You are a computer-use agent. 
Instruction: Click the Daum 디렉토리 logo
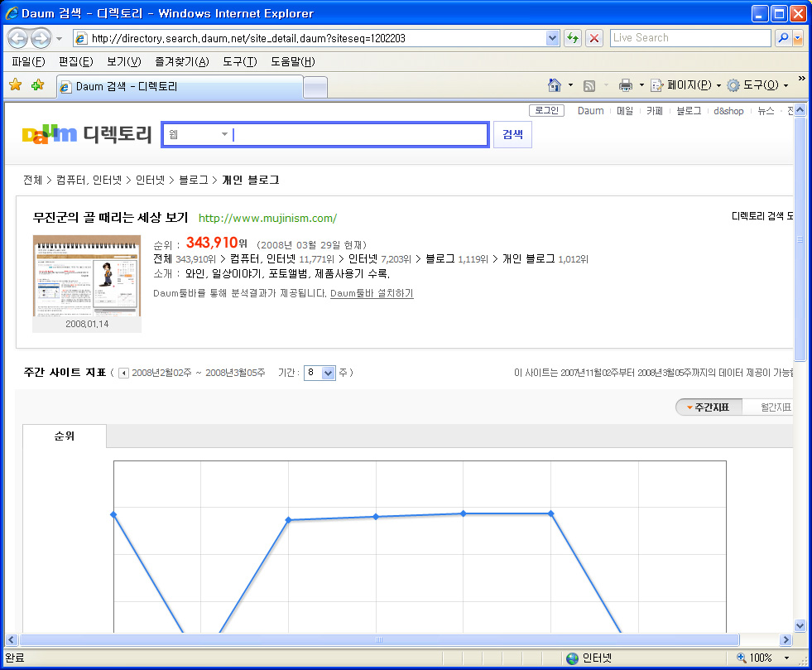click(86, 134)
